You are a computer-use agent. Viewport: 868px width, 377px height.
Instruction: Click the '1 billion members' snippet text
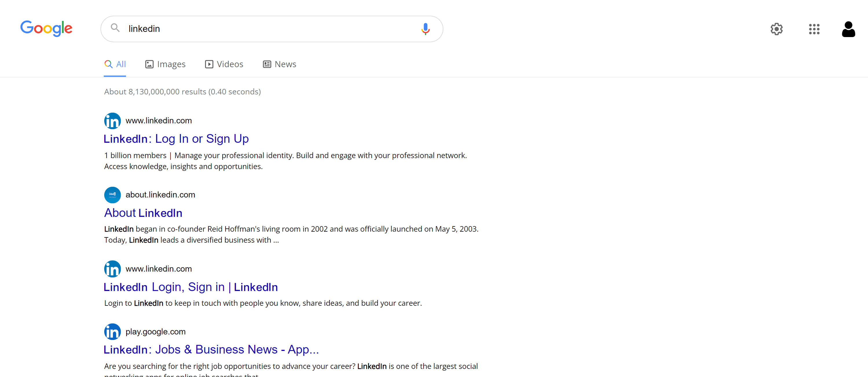tap(285, 161)
